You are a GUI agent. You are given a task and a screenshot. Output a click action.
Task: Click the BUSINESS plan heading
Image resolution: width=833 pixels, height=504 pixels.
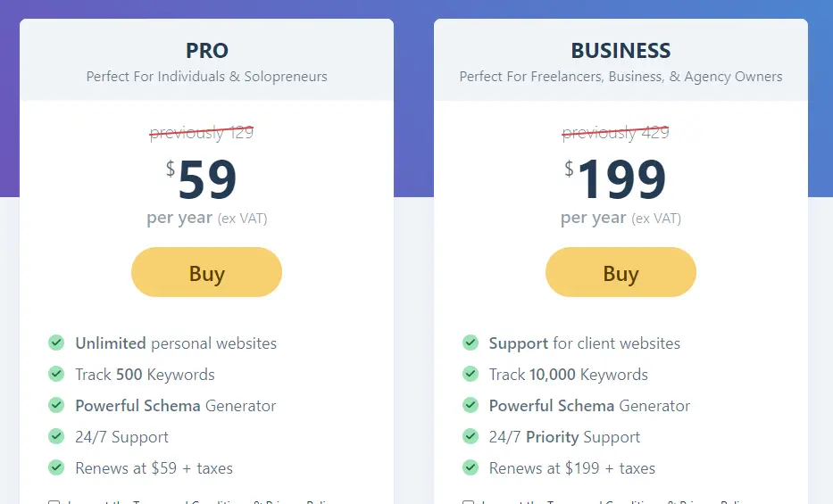621,51
